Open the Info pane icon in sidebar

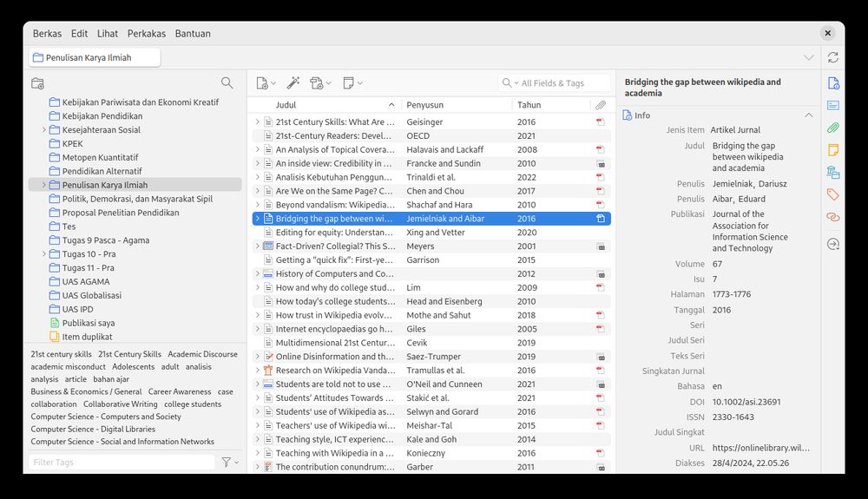tap(833, 83)
